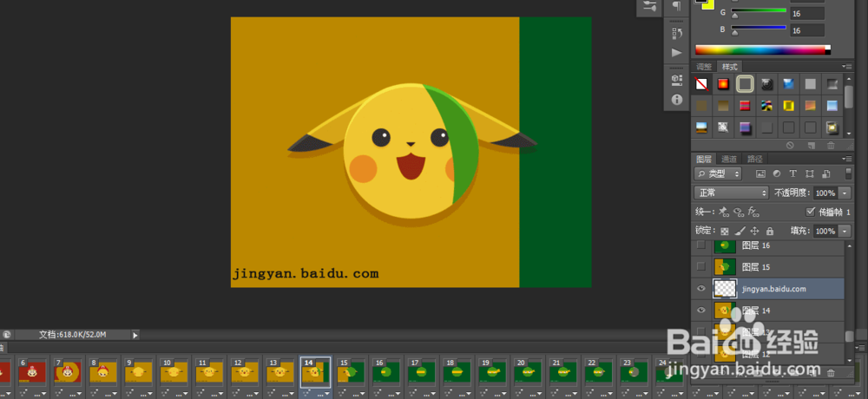
Task: Open opacity 不透明度 slider arrow
Action: click(x=845, y=193)
